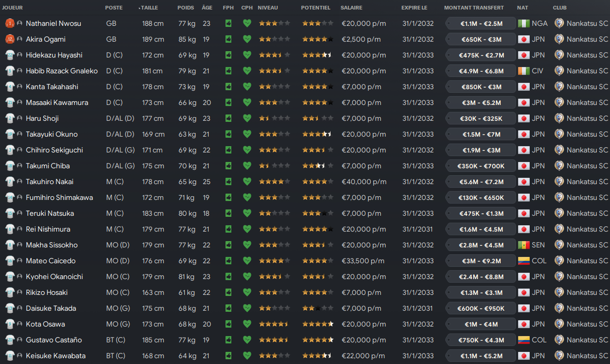Open Takayuki Okuno's player profile

pyautogui.click(x=52, y=134)
